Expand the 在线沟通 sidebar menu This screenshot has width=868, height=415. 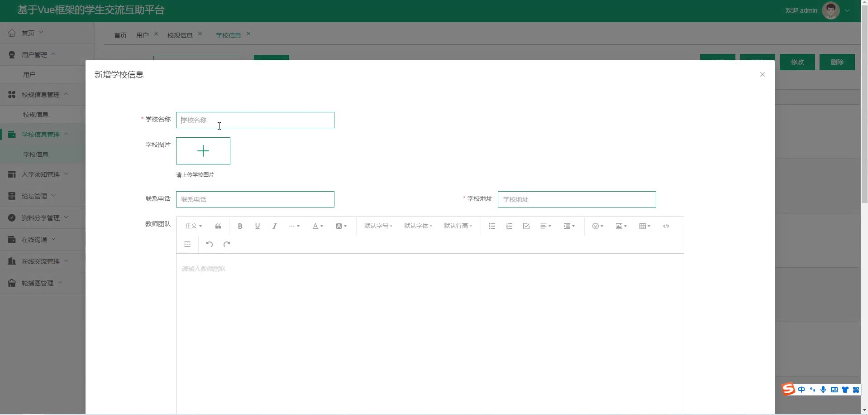click(x=43, y=240)
